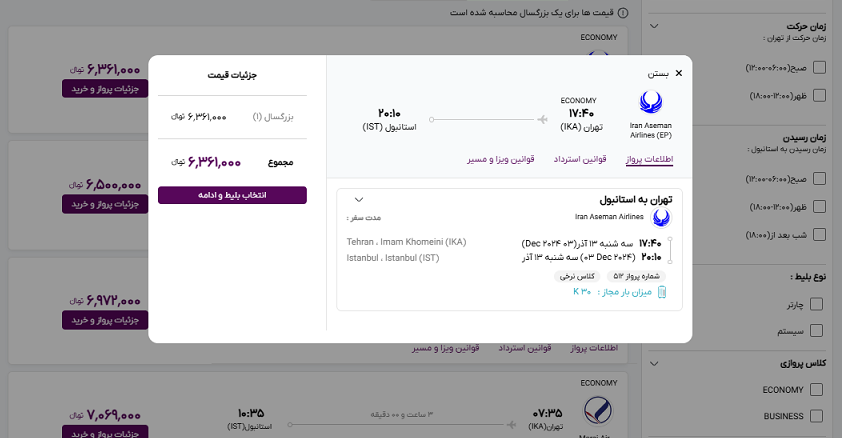Open the اطلاعات پرواز tab in popup
This screenshot has height=438, width=842.
click(649, 159)
